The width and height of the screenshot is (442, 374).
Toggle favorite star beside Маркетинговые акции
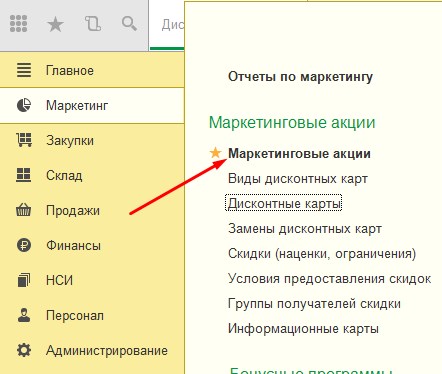click(x=215, y=153)
